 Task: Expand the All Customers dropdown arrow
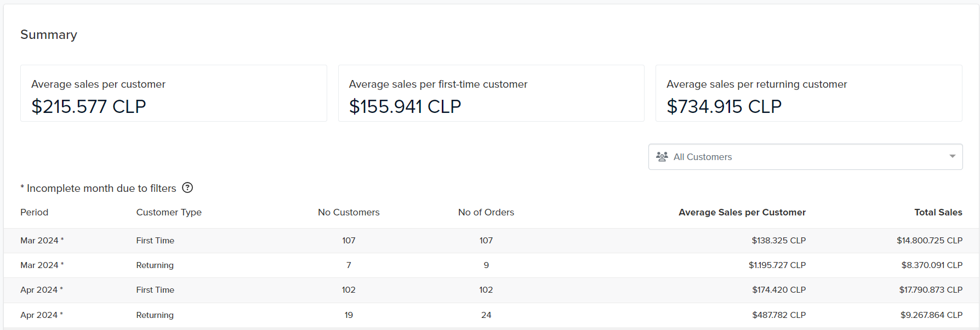point(952,157)
